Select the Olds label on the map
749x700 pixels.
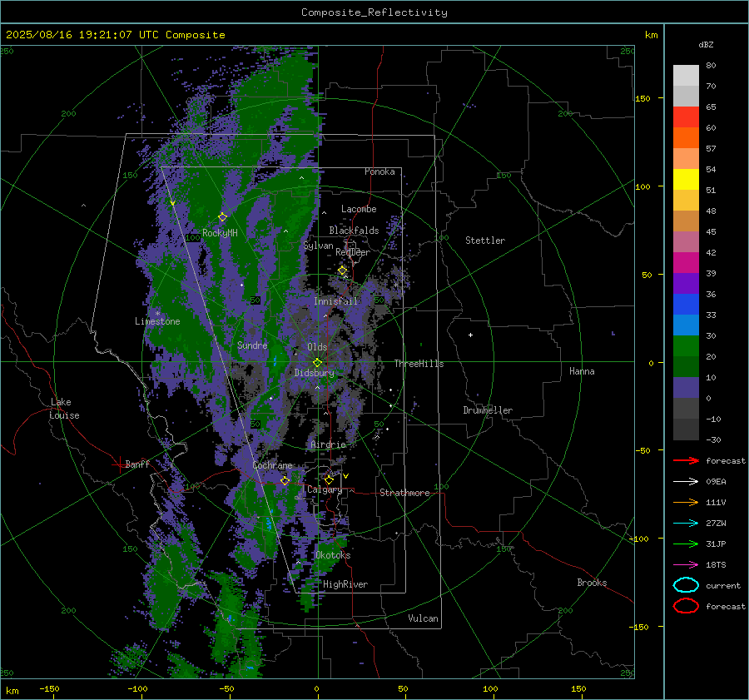[317, 347]
